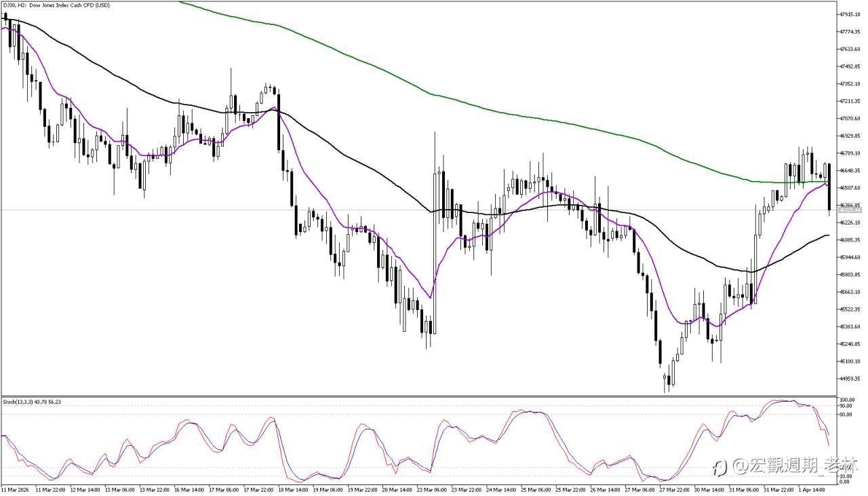Click the 46226.10 price axis label

tap(850, 223)
